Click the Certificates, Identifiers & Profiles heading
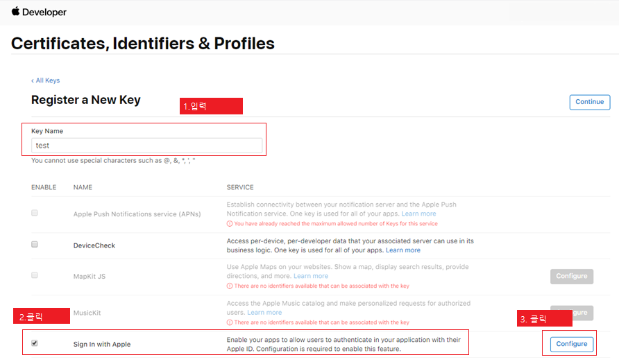The image size is (619, 364). [142, 44]
